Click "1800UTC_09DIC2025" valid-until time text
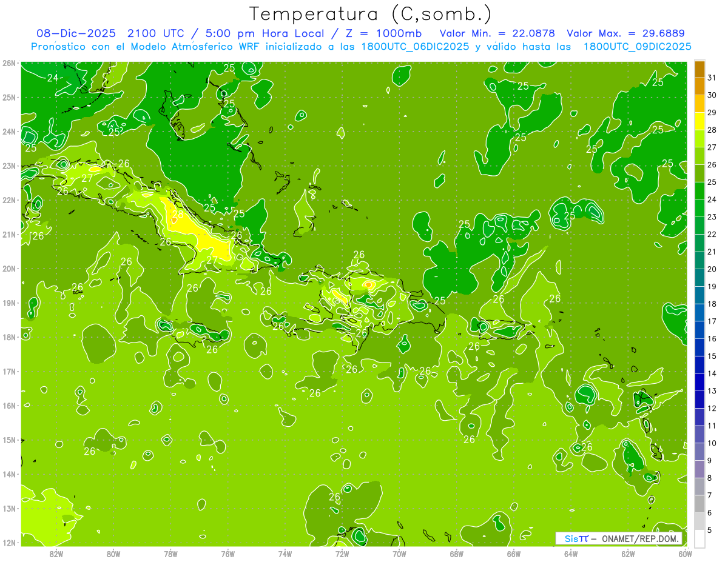 (637, 46)
